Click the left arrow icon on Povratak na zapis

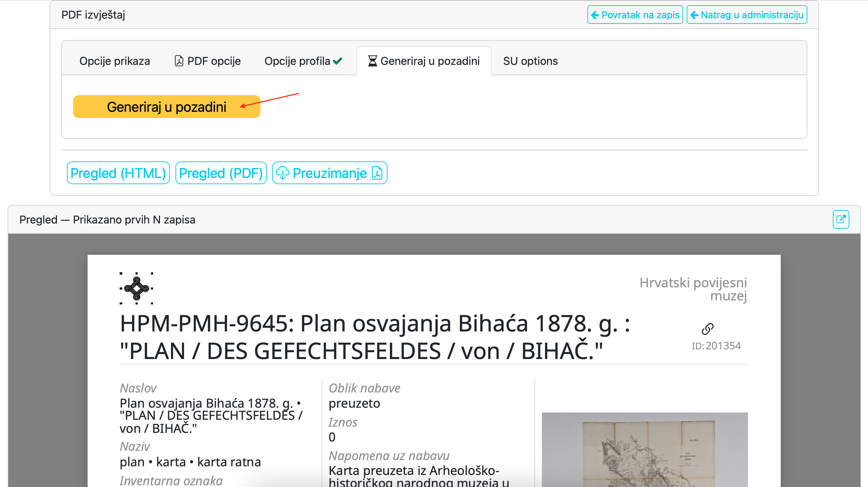[595, 15]
